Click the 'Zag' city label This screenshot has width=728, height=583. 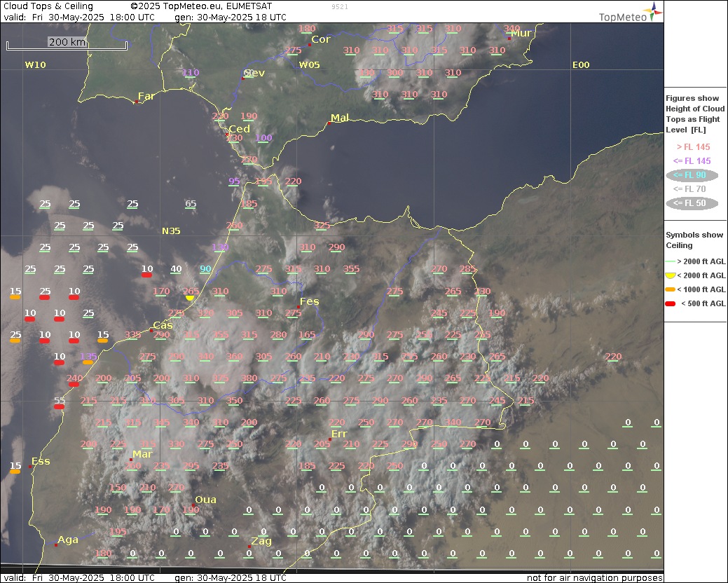261,541
